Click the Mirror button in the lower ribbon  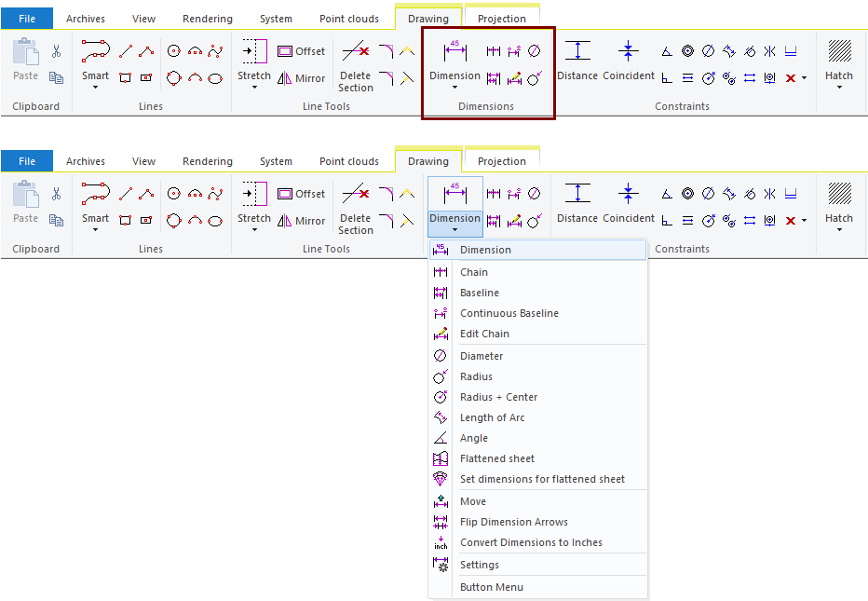pyautogui.click(x=301, y=221)
